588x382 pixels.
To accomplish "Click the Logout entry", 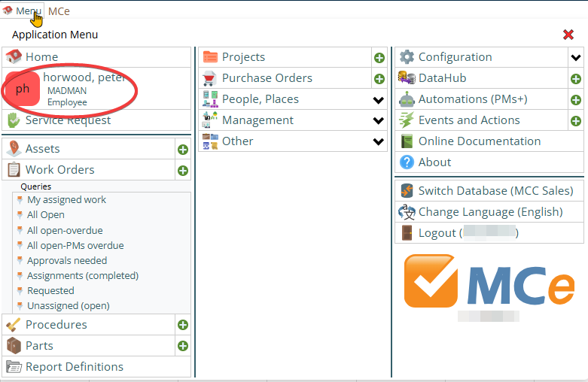I will (489, 233).
